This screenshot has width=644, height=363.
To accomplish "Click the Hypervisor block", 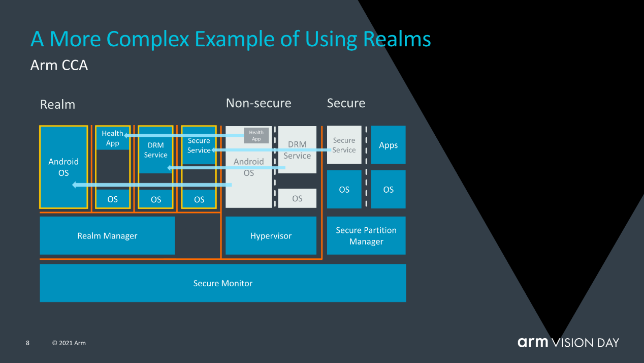I will 271,236.
